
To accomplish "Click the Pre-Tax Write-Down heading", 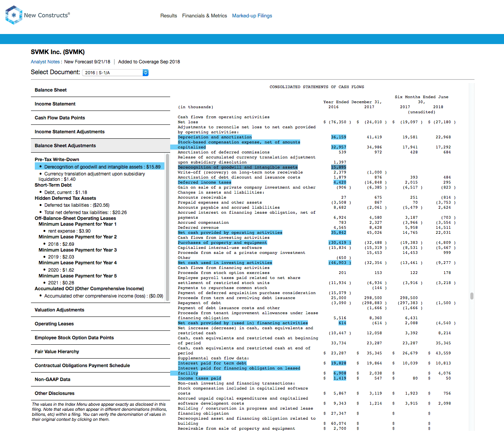I will 57,160.
